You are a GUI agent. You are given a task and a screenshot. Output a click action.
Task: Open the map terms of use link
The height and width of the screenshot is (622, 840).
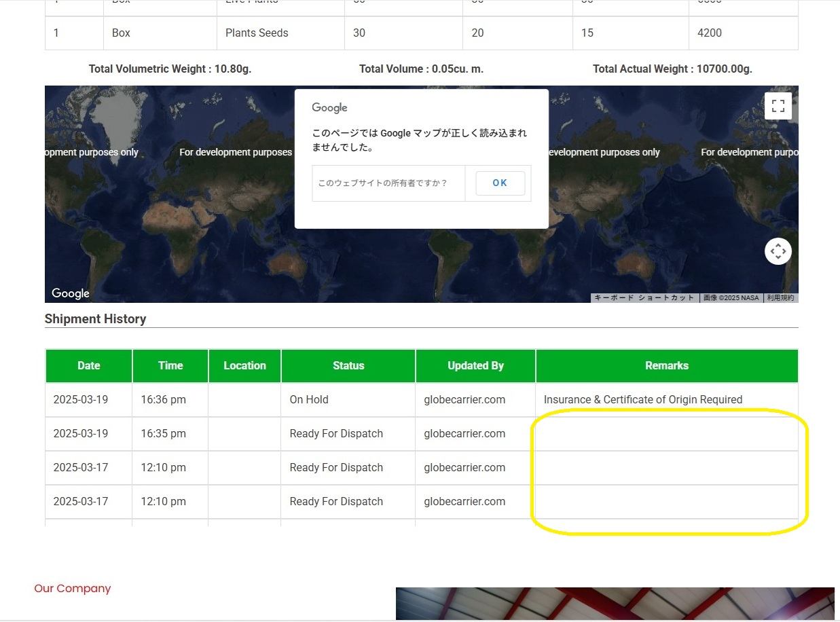780,297
